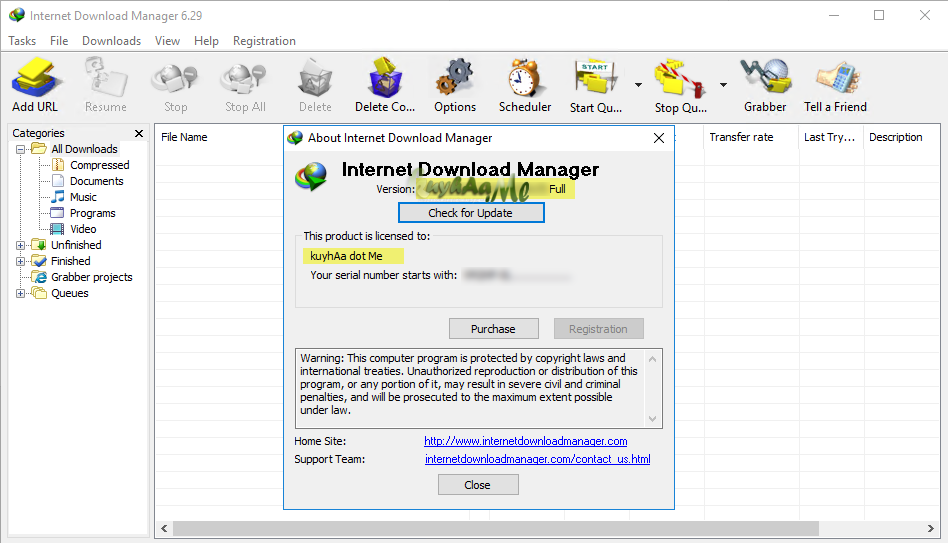Click the Start Queue icon
Image resolution: width=948 pixels, height=543 pixels.
tap(596, 77)
